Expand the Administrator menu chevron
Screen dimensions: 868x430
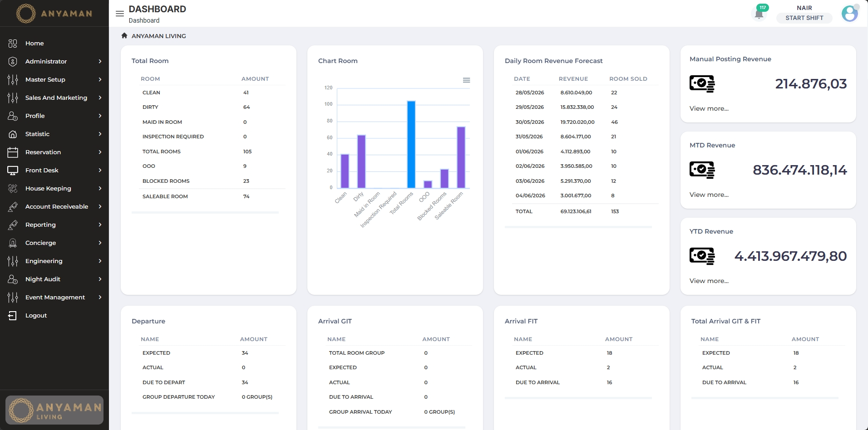[x=100, y=61]
